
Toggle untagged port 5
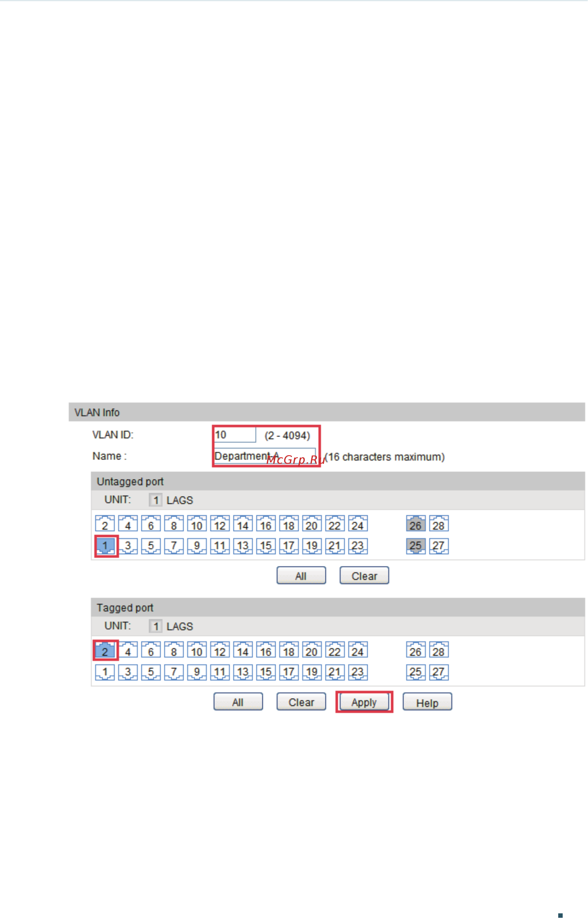tap(151, 546)
